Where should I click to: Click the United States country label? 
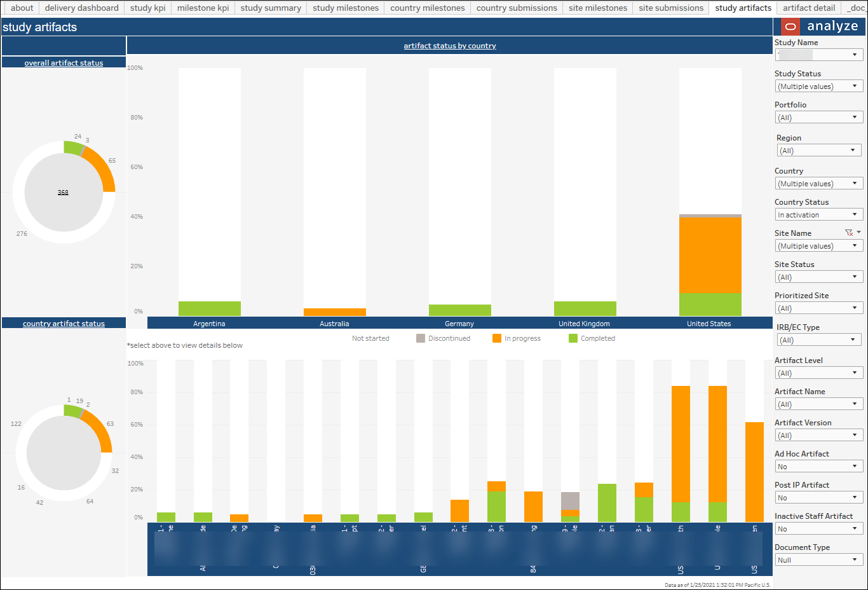tap(709, 324)
